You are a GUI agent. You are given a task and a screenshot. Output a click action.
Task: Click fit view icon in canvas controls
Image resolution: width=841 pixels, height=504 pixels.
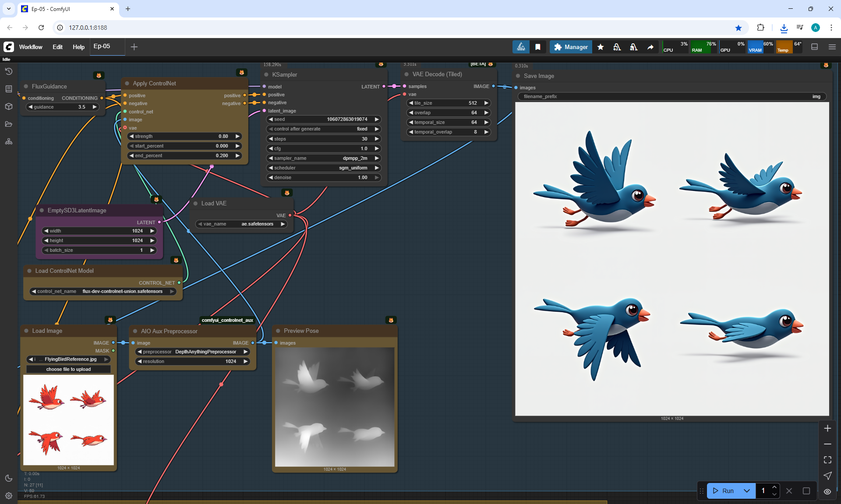[827, 460]
